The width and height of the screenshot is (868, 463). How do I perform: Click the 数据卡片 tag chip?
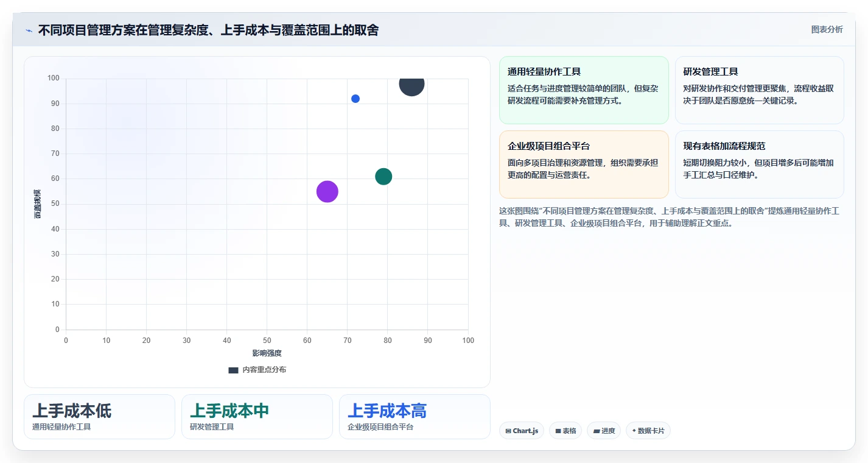[648, 431]
